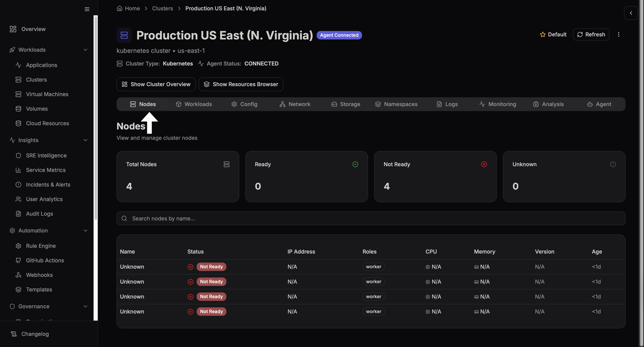Select the GitHub Actions icon
The height and width of the screenshot is (347, 644).
click(19, 260)
